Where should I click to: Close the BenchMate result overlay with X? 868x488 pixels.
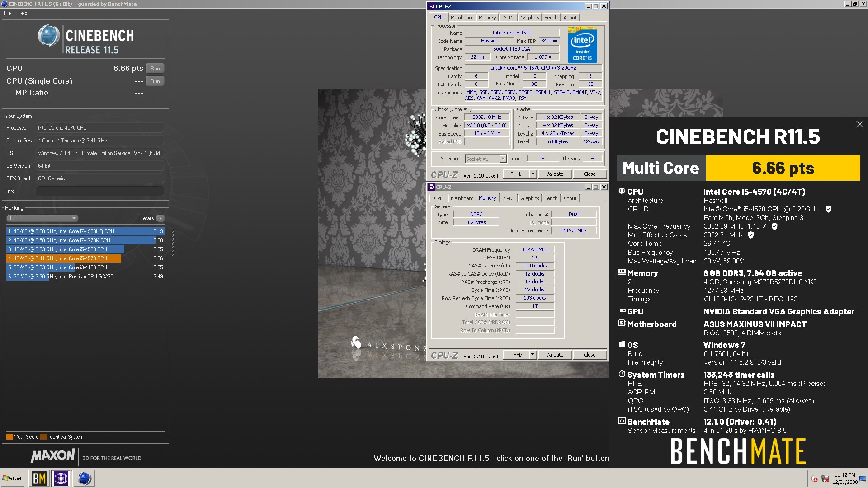coord(859,124)
